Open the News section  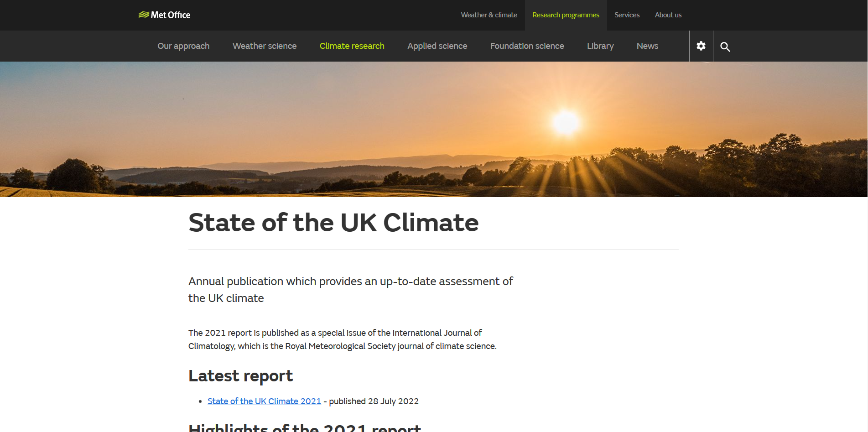click(647, 46)
